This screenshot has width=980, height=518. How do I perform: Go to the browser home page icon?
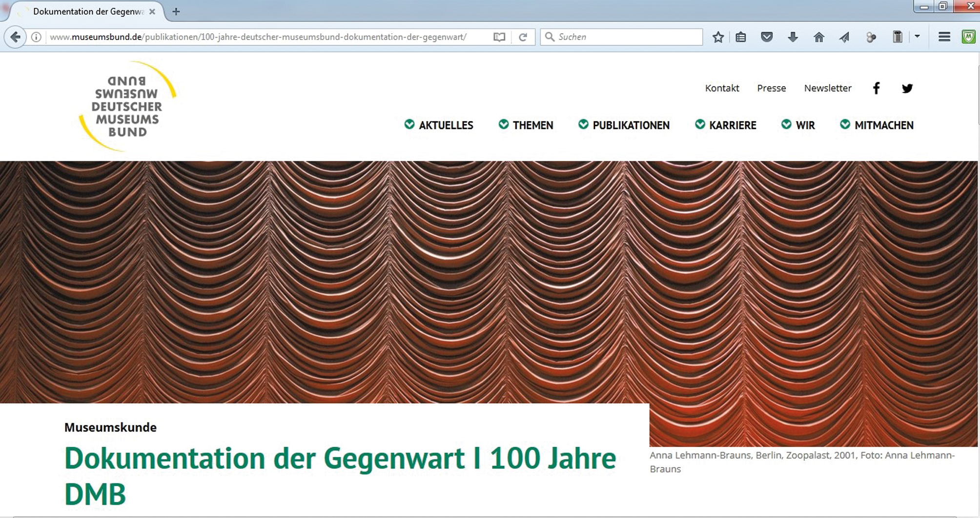click(x=819, y=37)
